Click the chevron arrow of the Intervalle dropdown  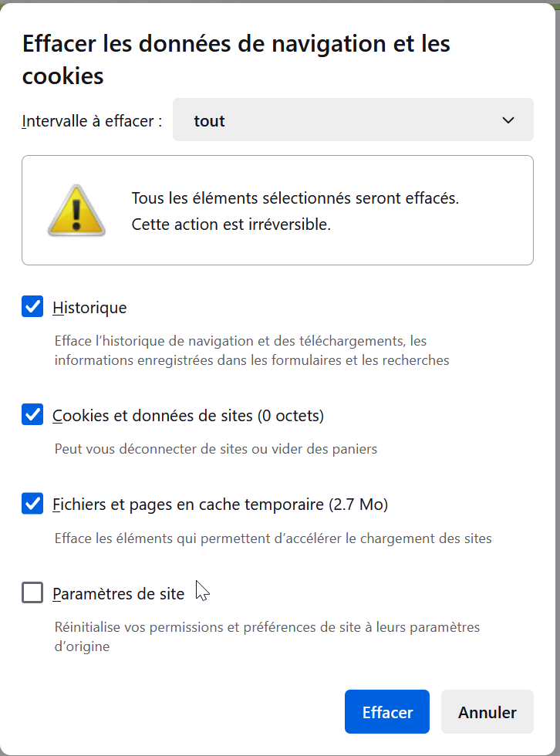pos(508,120)
